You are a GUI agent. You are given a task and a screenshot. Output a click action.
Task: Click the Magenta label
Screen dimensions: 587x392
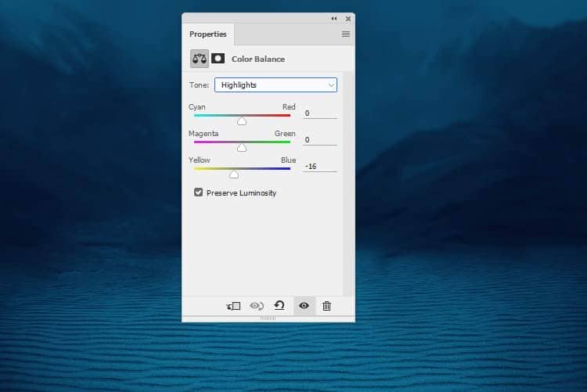click(203, 134)
